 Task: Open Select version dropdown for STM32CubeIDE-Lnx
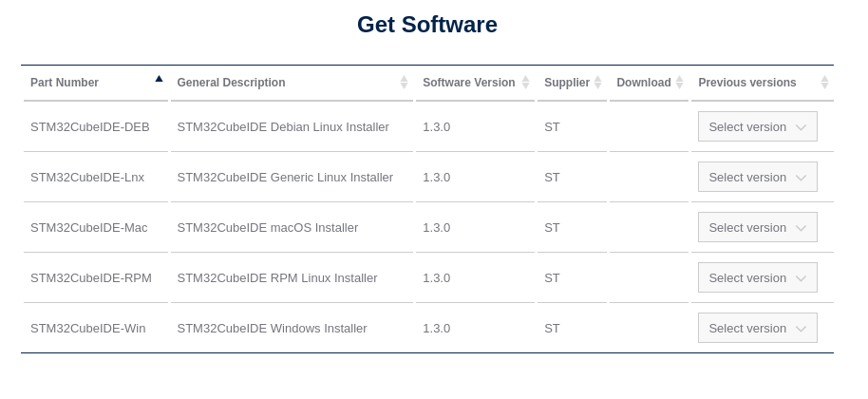pos(757,178)
